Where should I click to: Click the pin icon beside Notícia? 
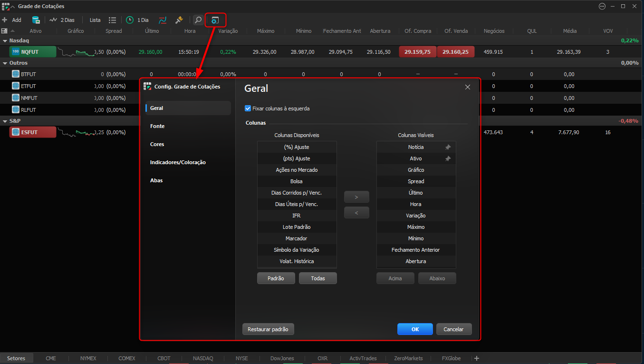click(x=448, y=147)
